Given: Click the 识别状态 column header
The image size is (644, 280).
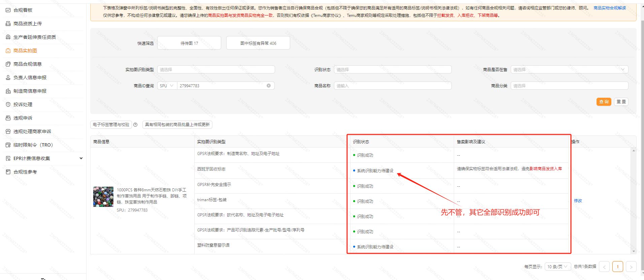Looking at the screenshot, I should pyautogui.click(x=361, y=142).
